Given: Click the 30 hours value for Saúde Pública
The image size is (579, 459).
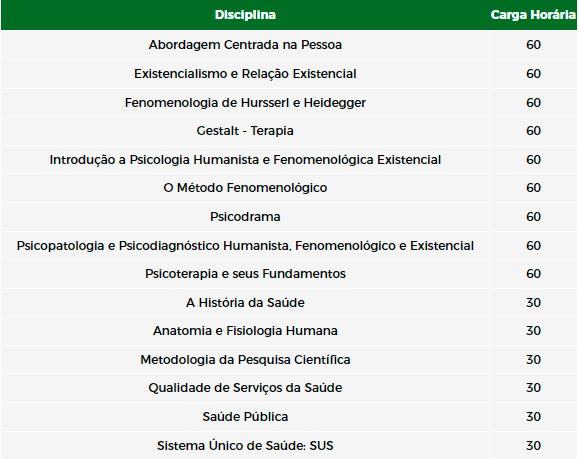Looking at the screenshot, I should point(533,417).
